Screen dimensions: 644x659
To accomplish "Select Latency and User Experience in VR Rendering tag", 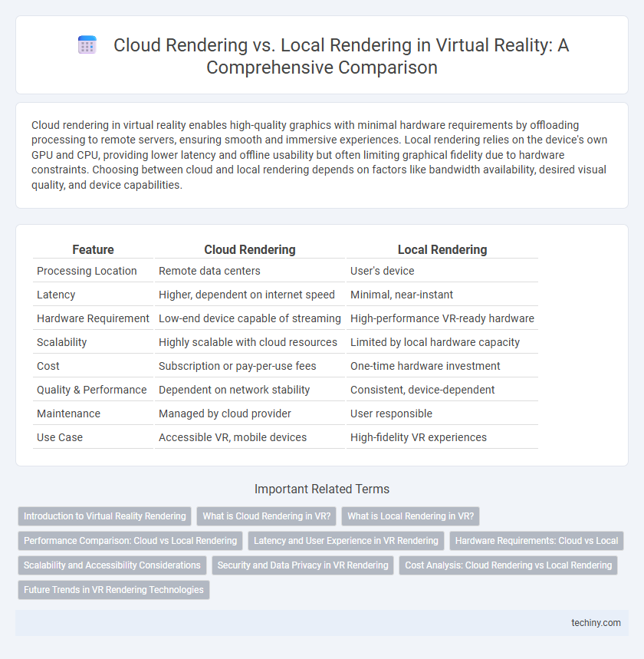I will pyautogui.click(x=346, y=541).
